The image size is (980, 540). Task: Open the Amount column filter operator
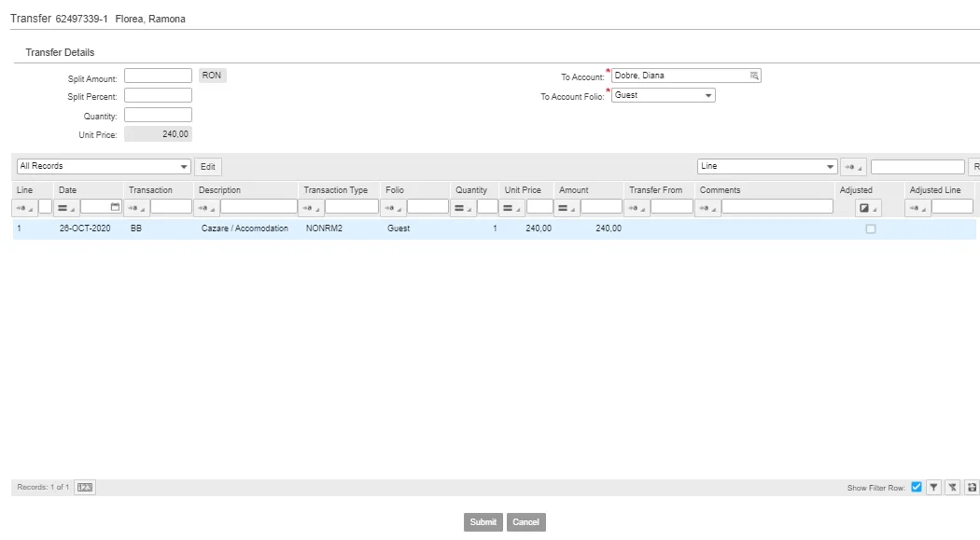(567, 208)
